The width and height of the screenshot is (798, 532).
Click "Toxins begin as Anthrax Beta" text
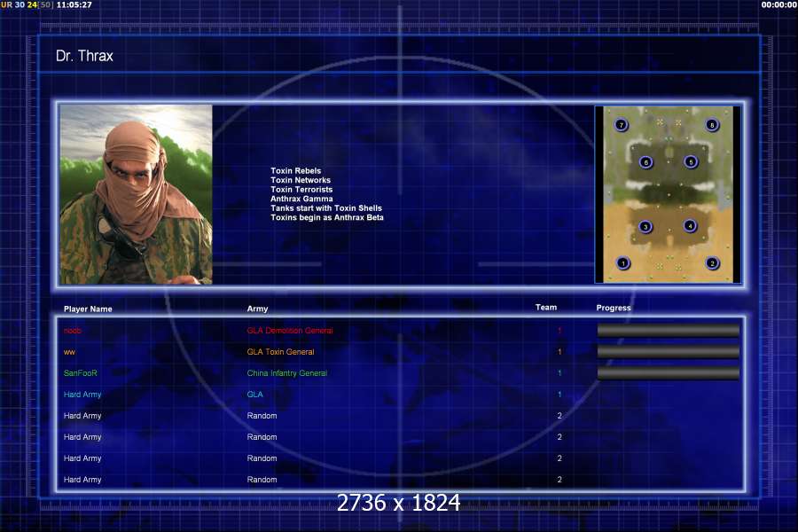(326, 217)
